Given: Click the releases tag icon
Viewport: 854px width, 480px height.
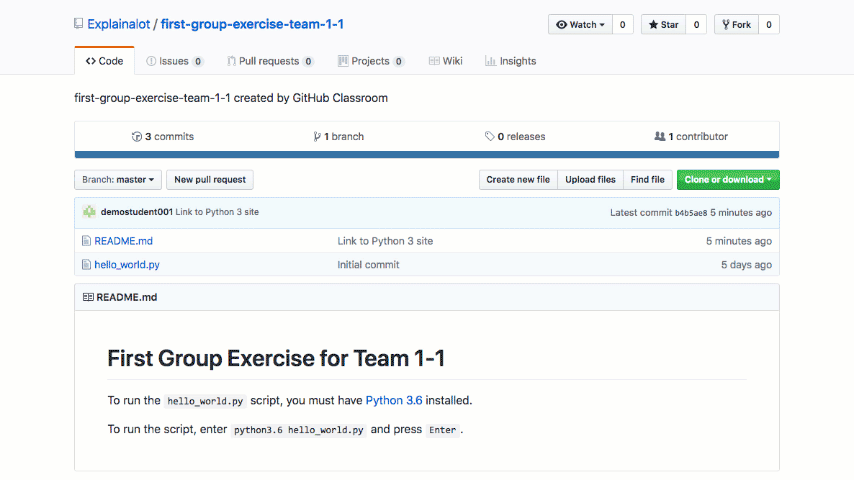Looking at the screenshot, I should coord(489,136).
